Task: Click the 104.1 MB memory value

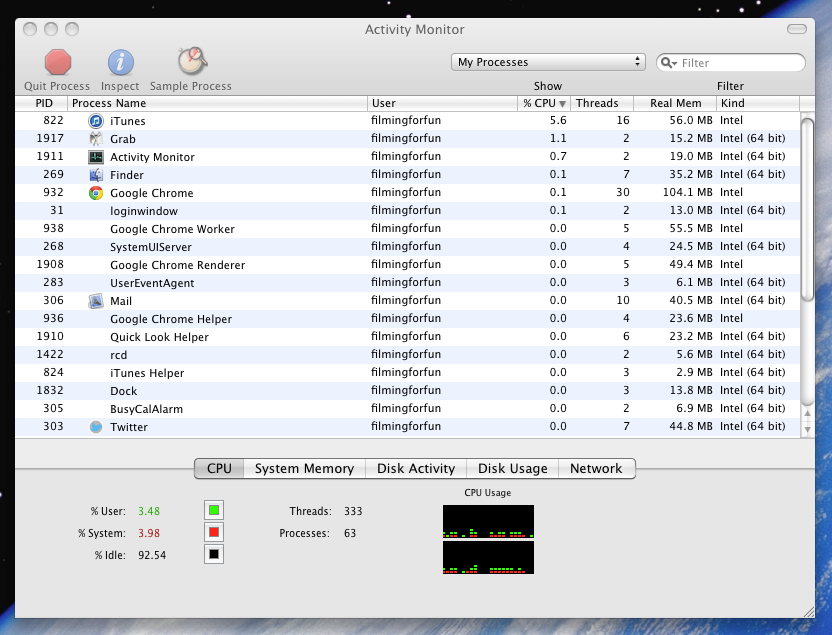Action: tap(687, 193)
